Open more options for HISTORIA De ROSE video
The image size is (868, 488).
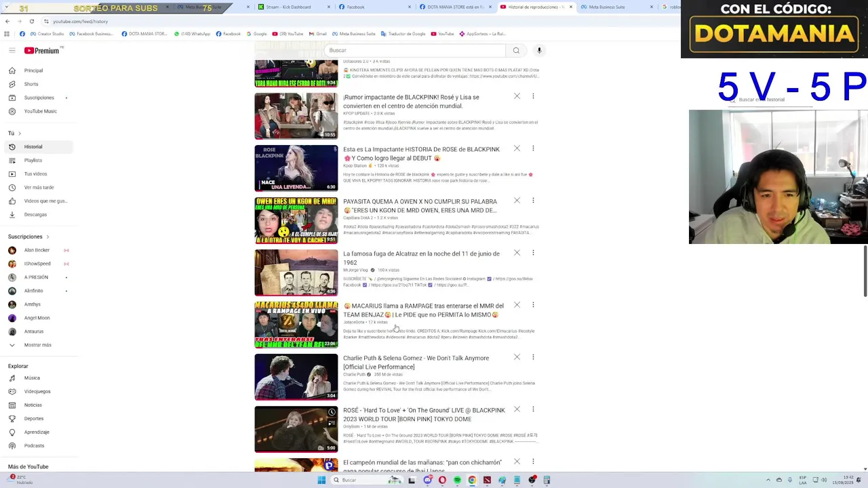(x=533, y=148)
